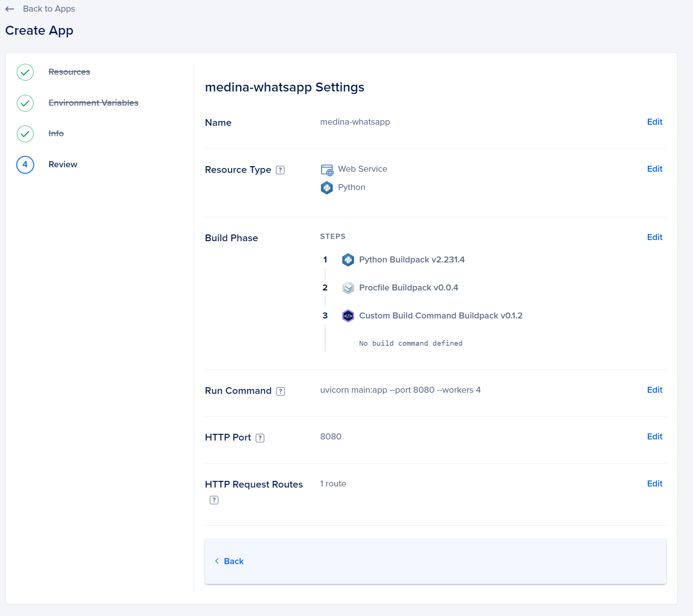Edit the HTTP Request Routes

pyautogui.click(x=655, y=483)
